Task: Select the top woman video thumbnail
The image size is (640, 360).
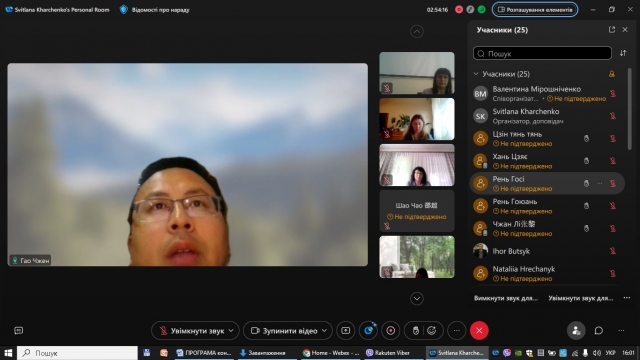Action: point(417,73)
